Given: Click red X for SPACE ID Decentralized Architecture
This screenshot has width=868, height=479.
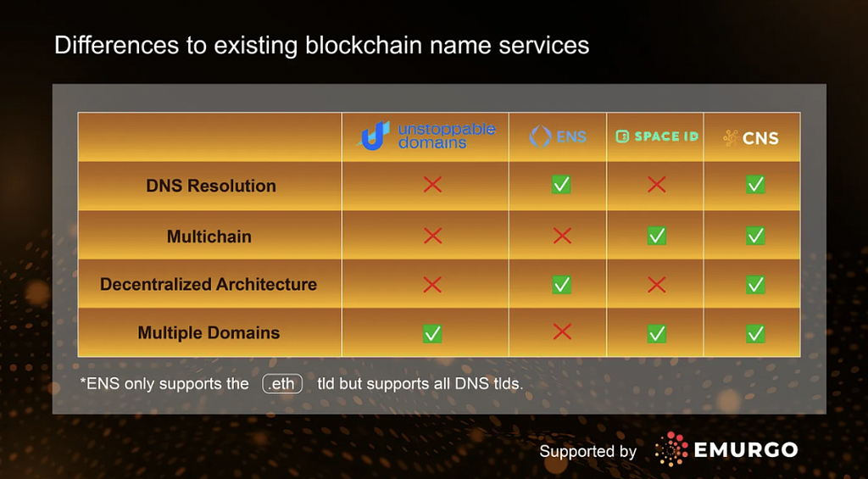Looking at the screenshot, I should pyautogui.click(x=657, y=285).
